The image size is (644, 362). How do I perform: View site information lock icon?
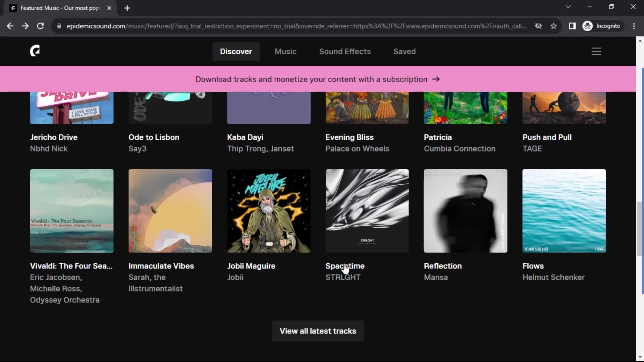coord(59,26)
